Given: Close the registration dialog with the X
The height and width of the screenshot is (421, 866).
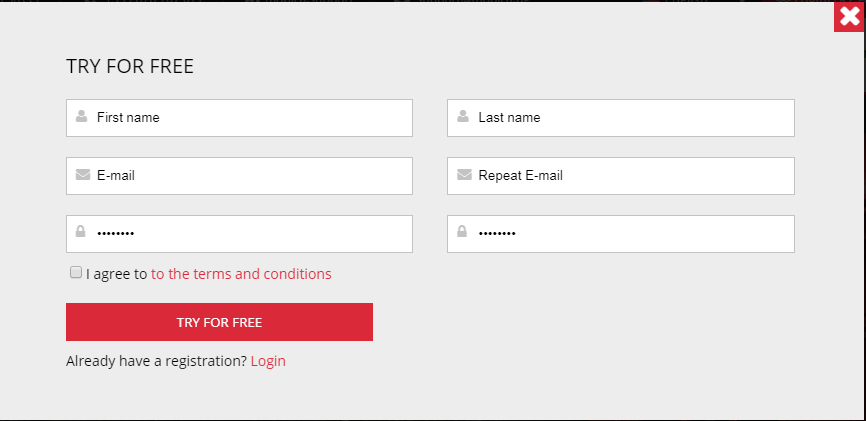Looking at the screenshot, I should point(849,17).
